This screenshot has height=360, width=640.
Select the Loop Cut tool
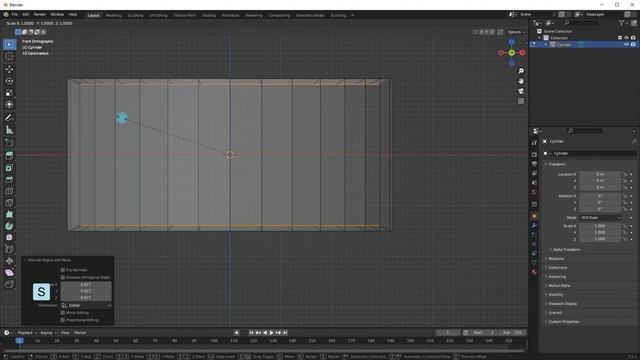point(9,191)
